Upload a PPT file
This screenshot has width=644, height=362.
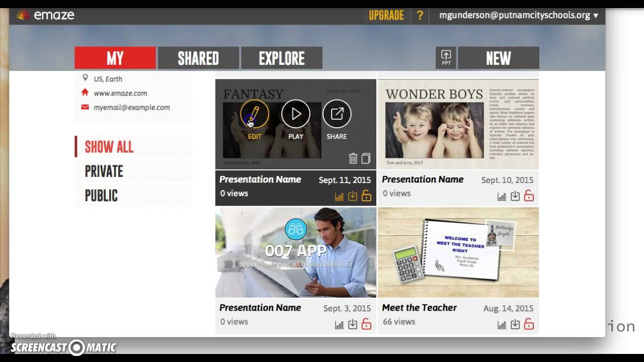pyautogui.click(x=446, y=58)
